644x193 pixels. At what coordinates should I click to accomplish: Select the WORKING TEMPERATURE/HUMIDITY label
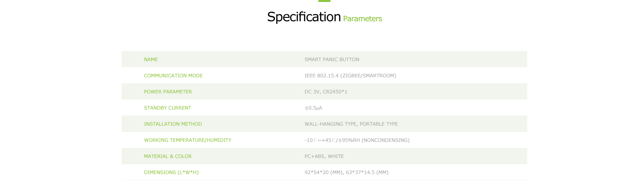tap(188, 140)
